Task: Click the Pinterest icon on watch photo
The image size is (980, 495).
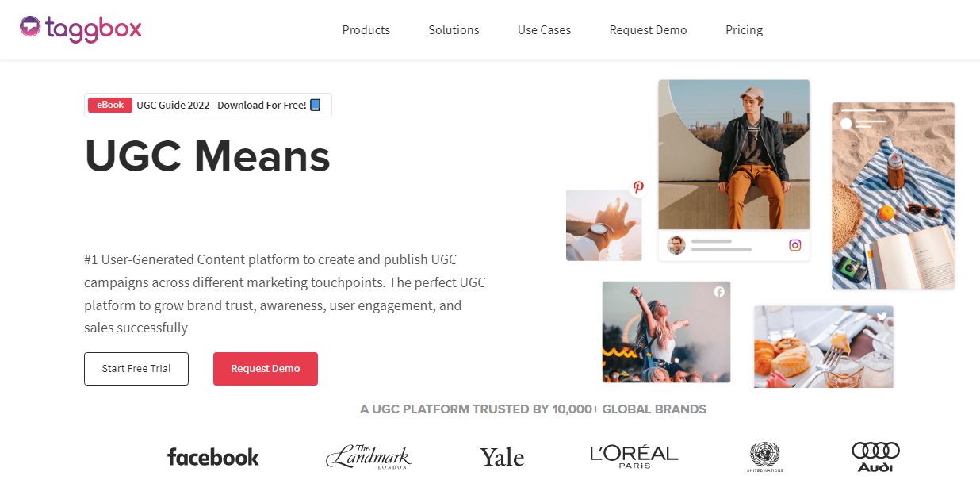Action: [x=638, y=188]
